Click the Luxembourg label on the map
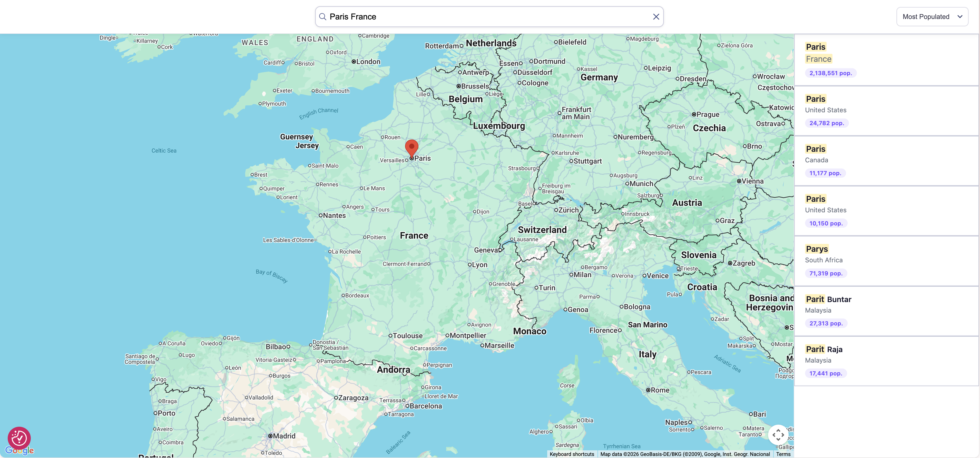 (x=499, y=126)
